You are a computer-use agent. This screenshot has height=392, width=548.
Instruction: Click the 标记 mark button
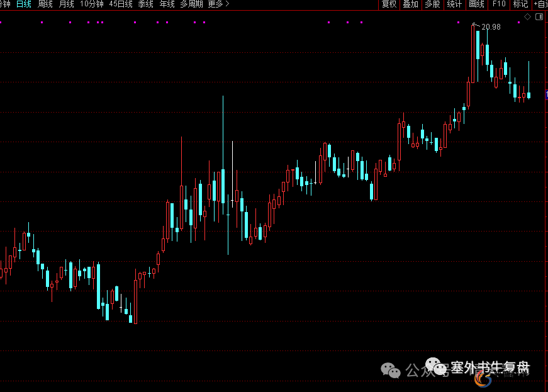[x=520, y=4]
